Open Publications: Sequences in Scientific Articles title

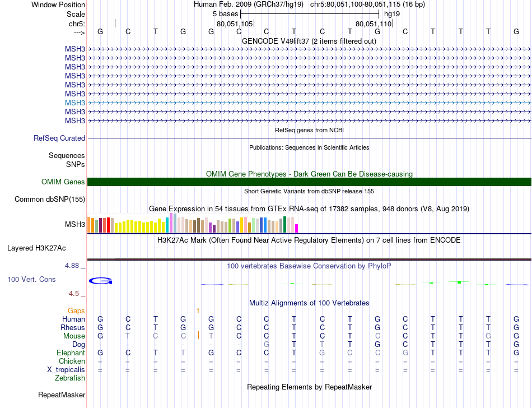[309, 147]
